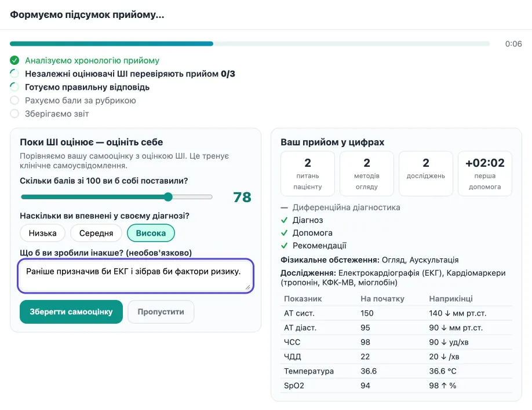Click the 'методів огляду' stat card
532x410 pixels.
(367, 174)
